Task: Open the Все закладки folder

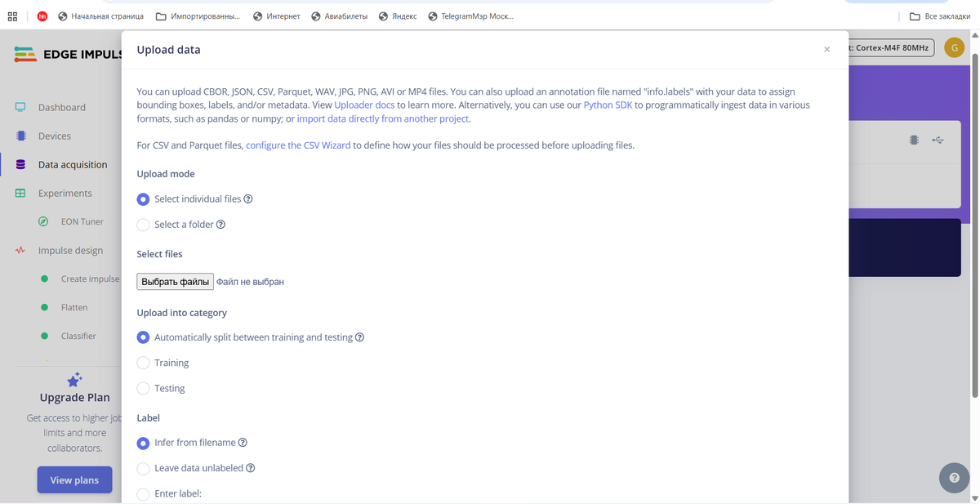Action: [x=940, y=16]
